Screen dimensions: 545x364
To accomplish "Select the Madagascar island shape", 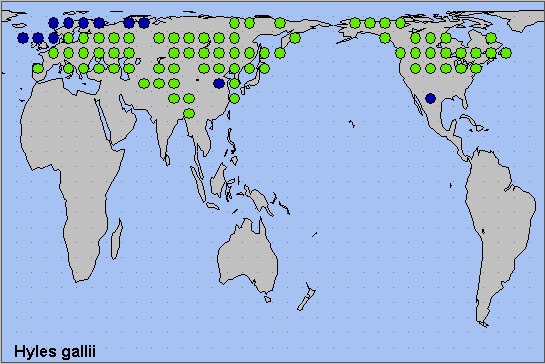I will [x=117, y=239].
